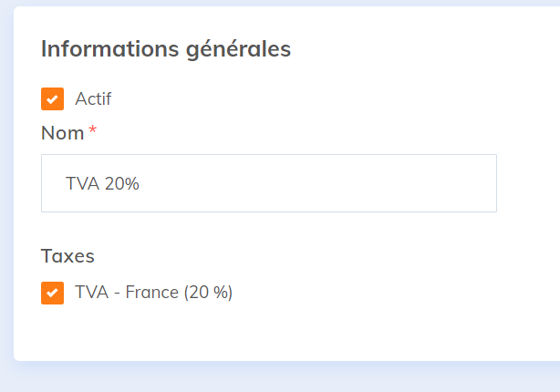This screenshot has width=560, height=392.
Task: Click the red required asterisk beside Nom
Action: 92,132
